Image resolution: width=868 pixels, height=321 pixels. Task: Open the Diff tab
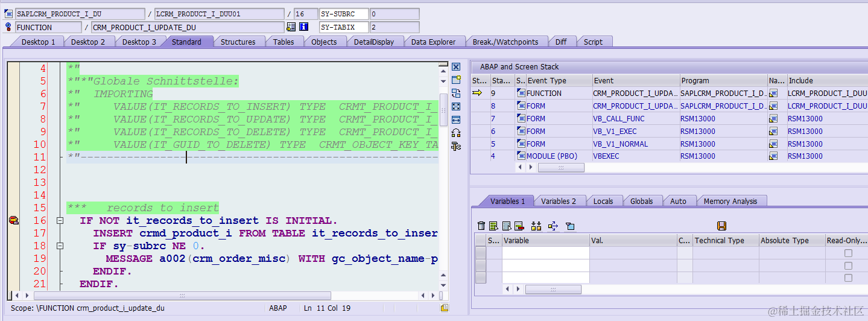click(561, 42)
